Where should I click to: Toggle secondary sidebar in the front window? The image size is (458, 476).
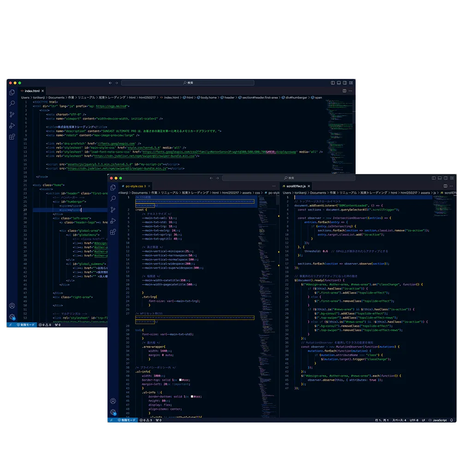coord(446,178)
